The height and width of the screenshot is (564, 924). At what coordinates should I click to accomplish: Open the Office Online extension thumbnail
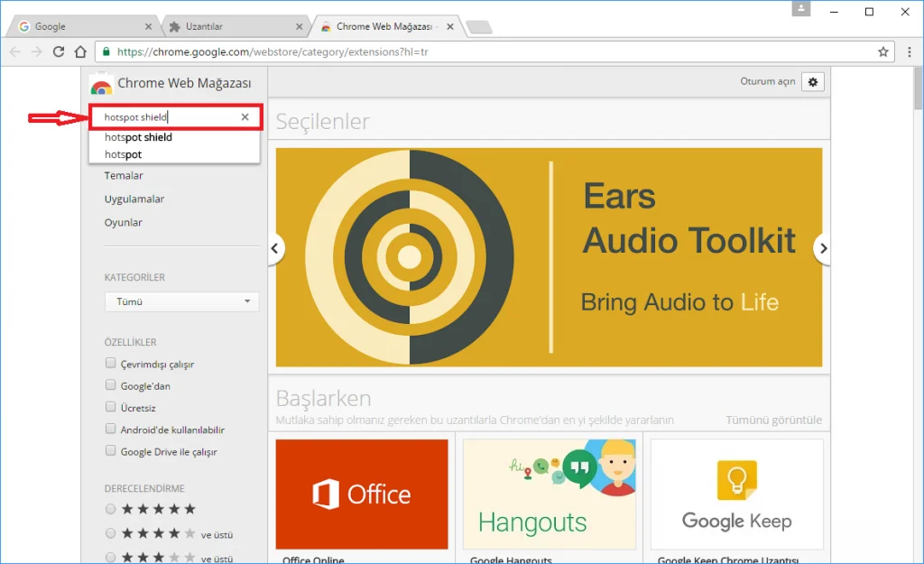[362, 494]
